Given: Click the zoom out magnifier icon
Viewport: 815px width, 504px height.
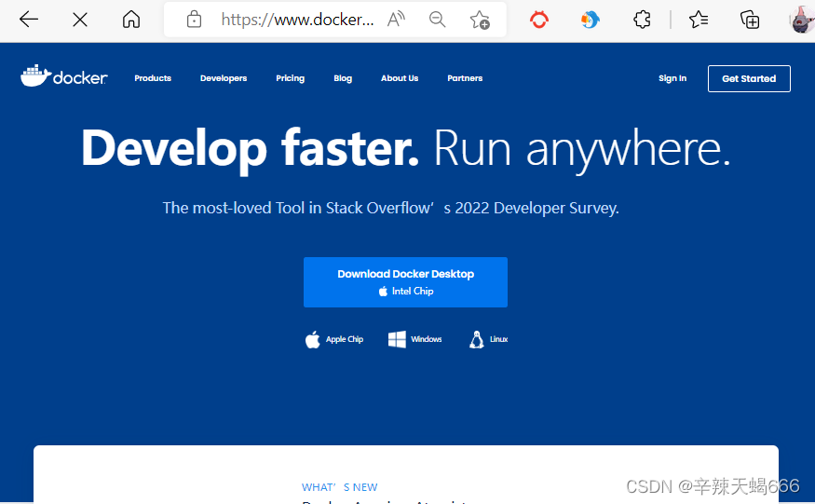Looking at the screenshot, I should (x=437, y=20).
